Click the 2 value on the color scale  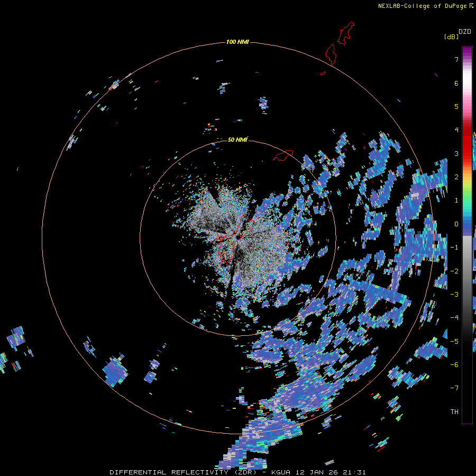pos(456,177)
